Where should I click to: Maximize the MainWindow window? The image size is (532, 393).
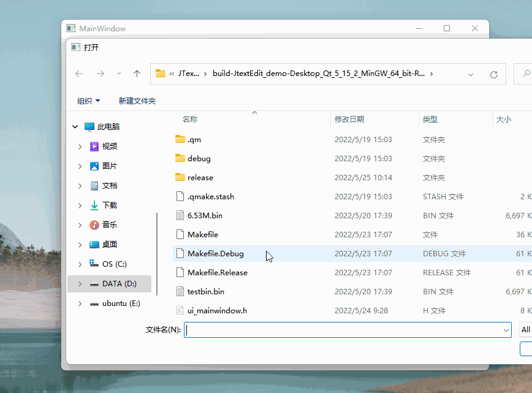pyautogui.click(x=447, y=28)
